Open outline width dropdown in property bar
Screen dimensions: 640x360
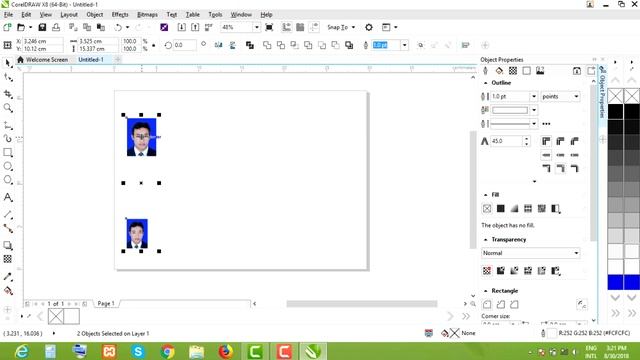point(404,45)
